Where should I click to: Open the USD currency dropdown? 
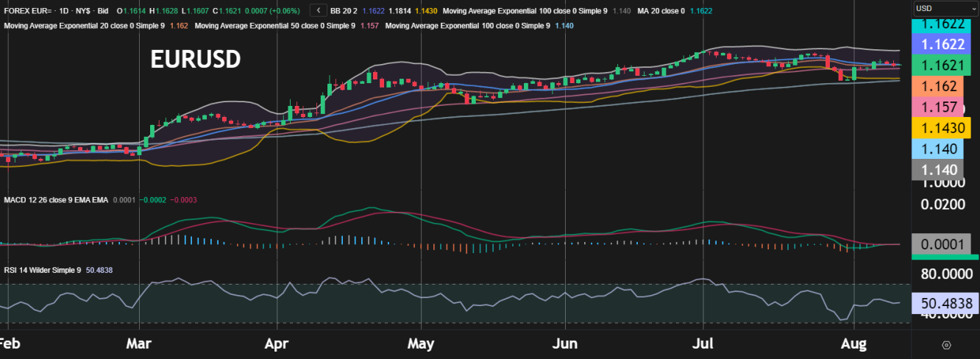(x=945, y=8)
